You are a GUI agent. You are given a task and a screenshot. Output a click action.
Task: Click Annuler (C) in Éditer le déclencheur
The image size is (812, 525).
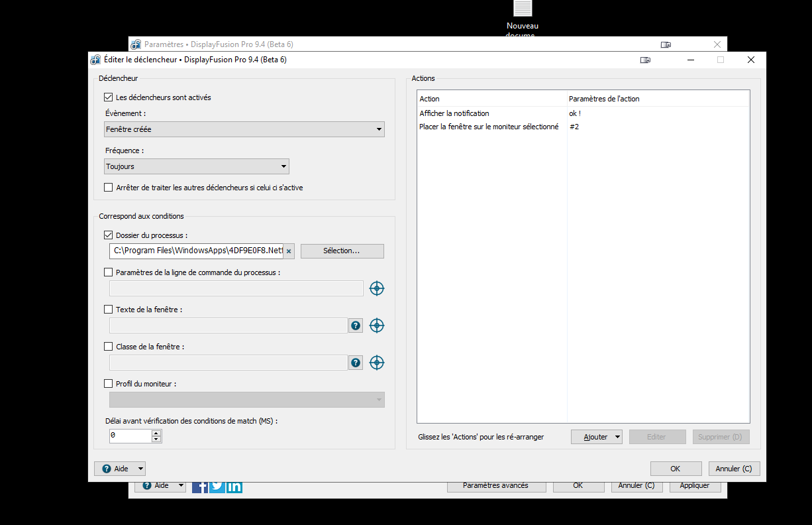(734, 469)
